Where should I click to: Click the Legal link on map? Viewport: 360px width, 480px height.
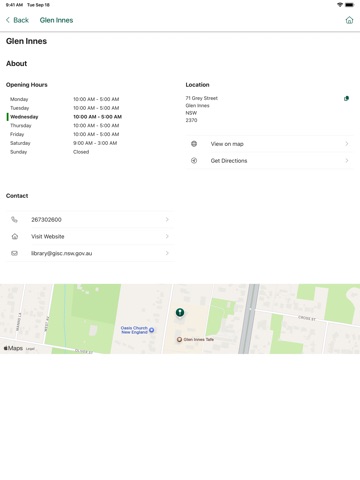click(x=30, y=349)
